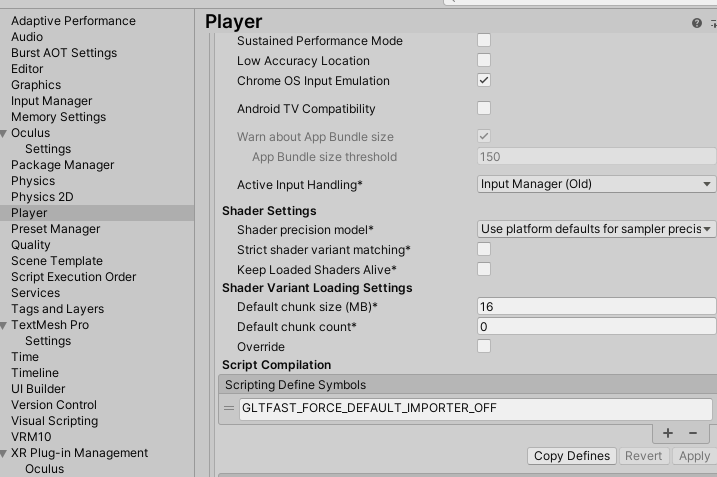Click the Script Compilation heading
Screen dimensions: 717x477
pos(276,365)
